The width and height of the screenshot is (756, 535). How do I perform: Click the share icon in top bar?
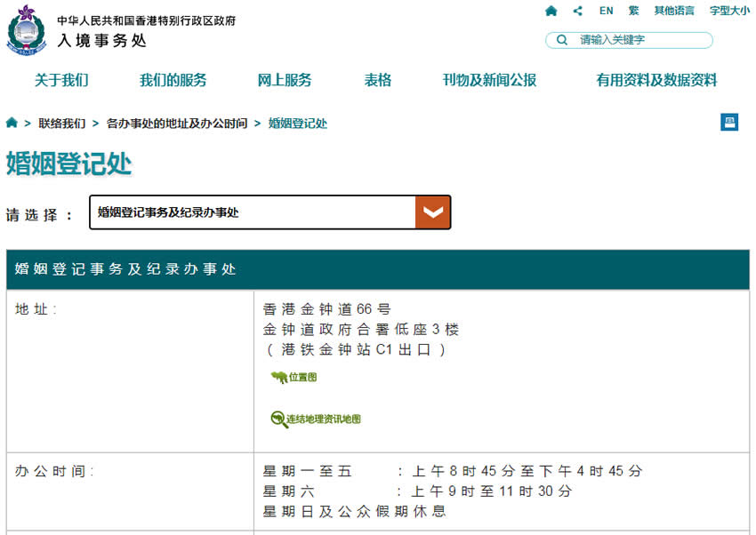(578, 11)
